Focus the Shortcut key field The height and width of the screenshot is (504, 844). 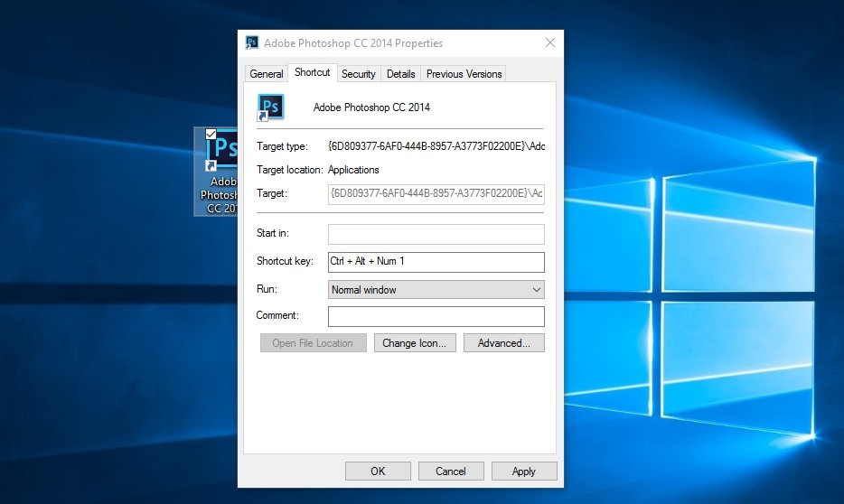[x=436, y=262]
